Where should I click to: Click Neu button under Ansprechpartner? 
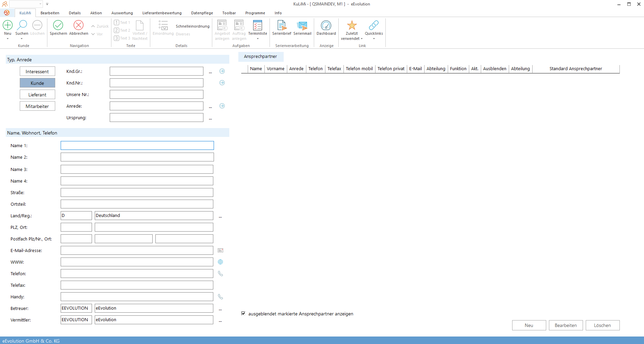coord(529,325)
